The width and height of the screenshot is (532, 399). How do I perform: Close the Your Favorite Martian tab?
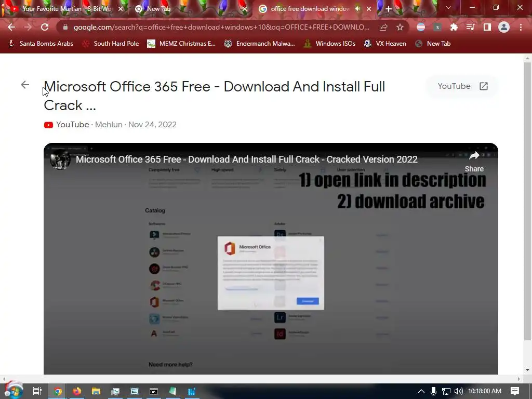121,9
